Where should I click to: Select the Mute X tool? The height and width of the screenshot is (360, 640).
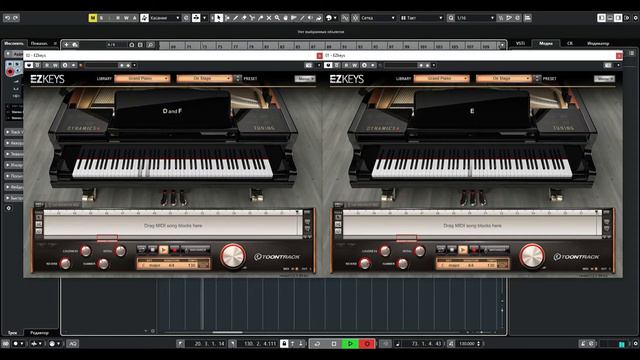tap(269, 18)
